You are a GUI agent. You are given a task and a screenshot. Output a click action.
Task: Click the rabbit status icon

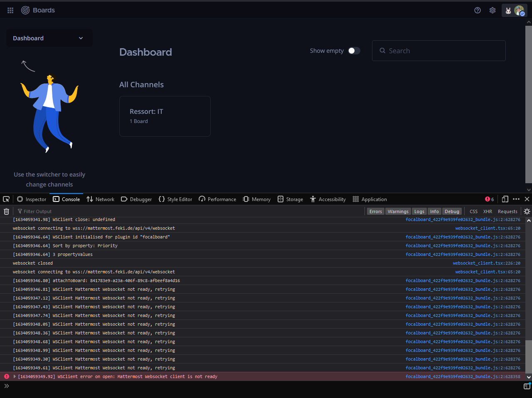point(508,11)
